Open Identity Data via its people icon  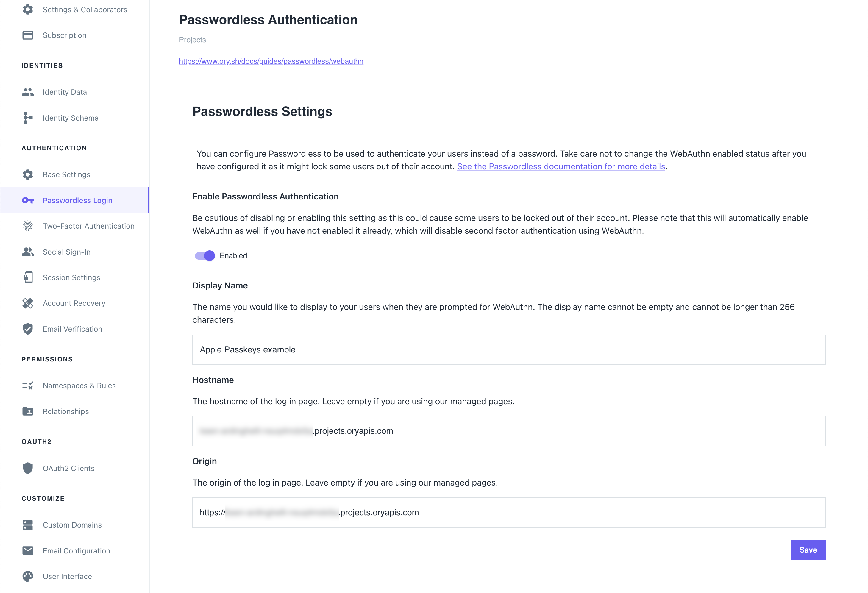pos(28,92)
